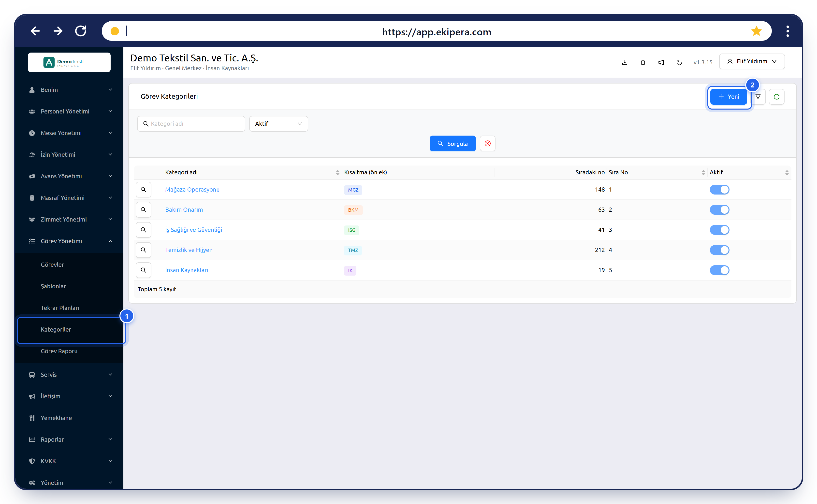
Task: Select Görev Raporu in sidebar
Action: (x=59, y=351)
